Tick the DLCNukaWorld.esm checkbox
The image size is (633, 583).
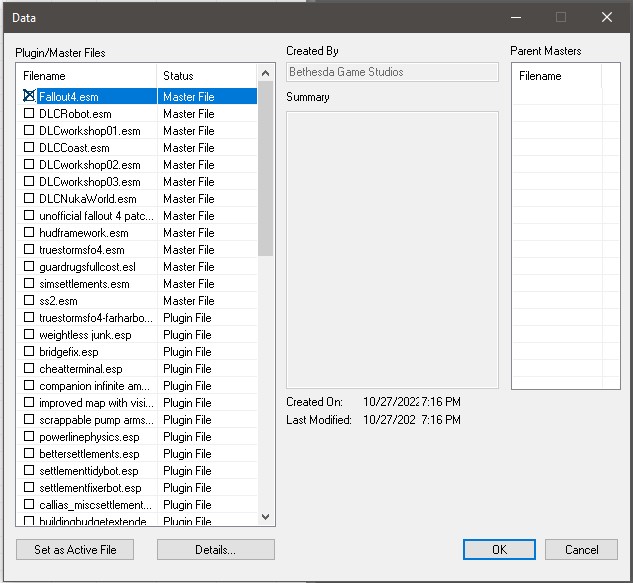pyautogui.click(x=29, y=198)
